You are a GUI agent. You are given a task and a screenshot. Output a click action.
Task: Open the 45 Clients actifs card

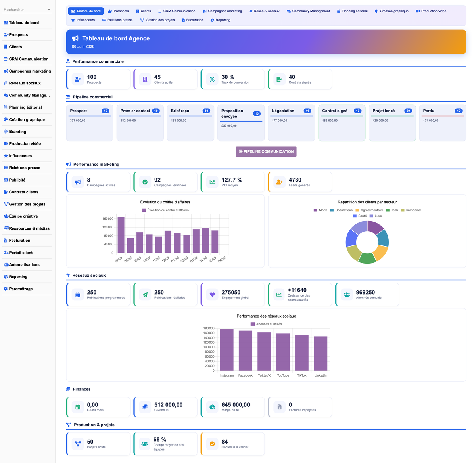click(x=165, y=79)
